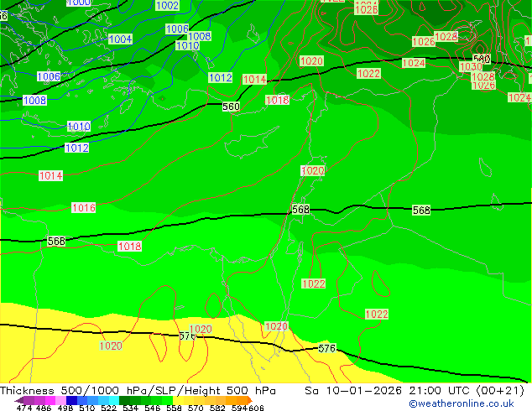The width and height of the screenshot is (532, 411).
Task: Click the blue 1002 isobar label
Action: click(x=167, y=5)
